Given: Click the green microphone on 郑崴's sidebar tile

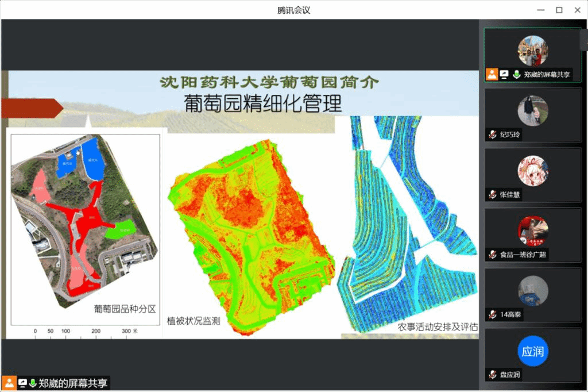Looking at the screenshot, I should 516,74.
